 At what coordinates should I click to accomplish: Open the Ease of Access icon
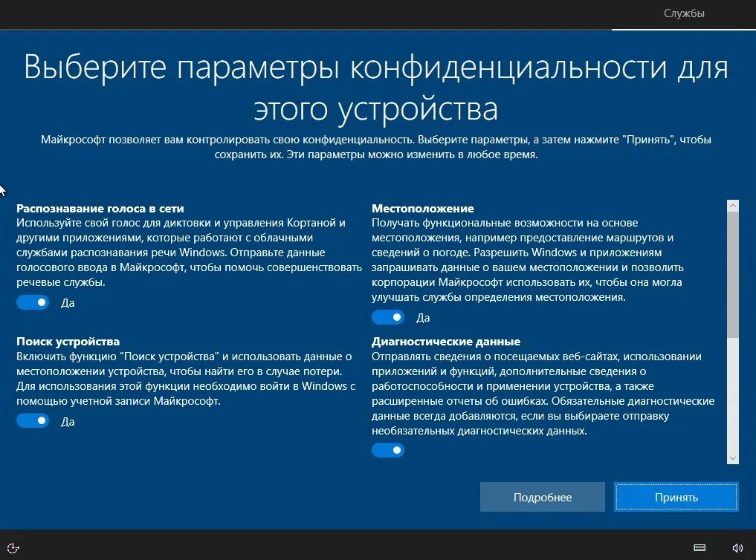pos(13,548)
